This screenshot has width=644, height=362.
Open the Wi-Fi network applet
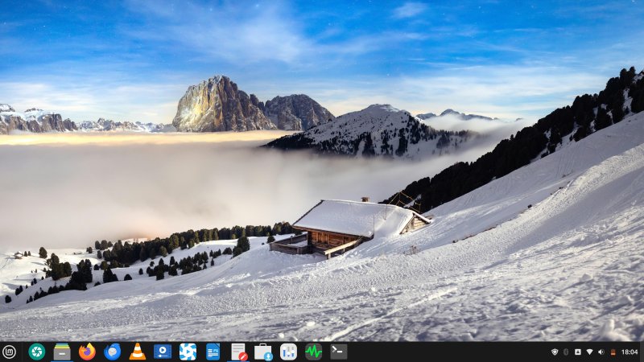click(x=589, y=352)
